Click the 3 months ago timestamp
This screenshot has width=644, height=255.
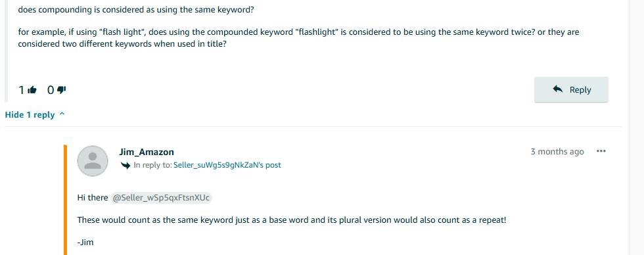(x=557, y=152)
